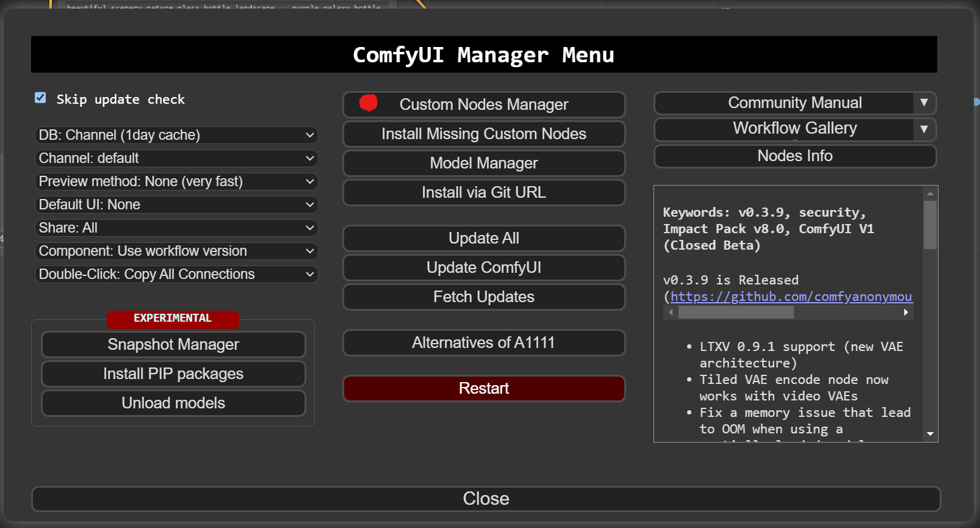The width and height of the screenshot is (980, 528).
Task: Click the news panel vertical scrollbar thumb
Action: coord(930,225)
